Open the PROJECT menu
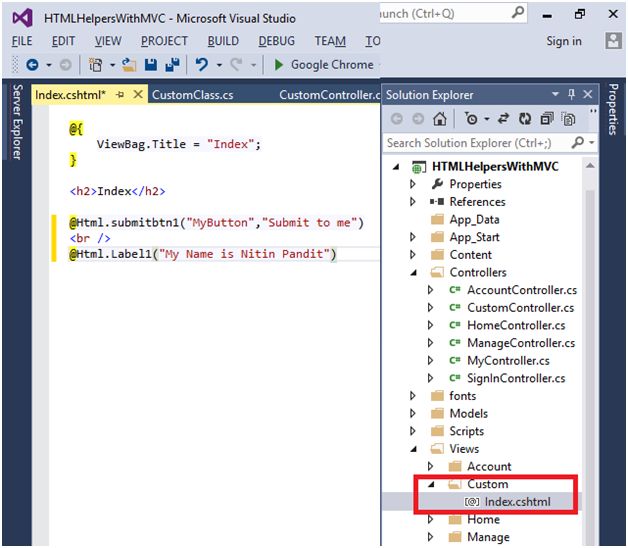The height and width of the screenshot is (548, 628). (x=164, y=41)
